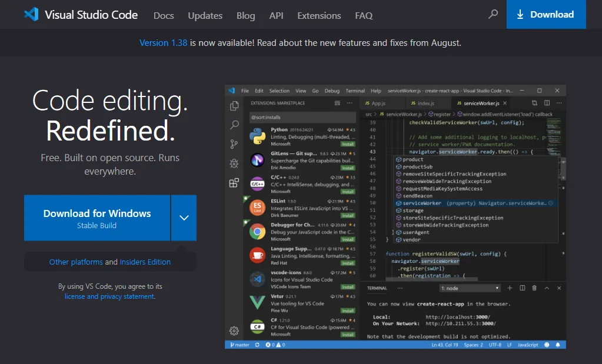Go to Docs in top navigation
The height and width of the screenshot is (364, 602).
164,16
